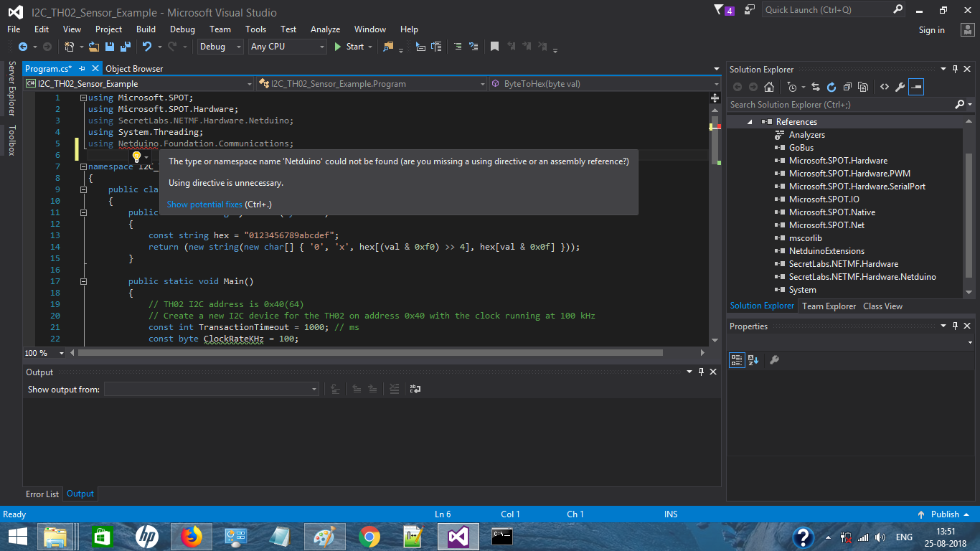Click the Comment out selected lines icon
Screen dimensions: 980x551
tap(457, 47)
